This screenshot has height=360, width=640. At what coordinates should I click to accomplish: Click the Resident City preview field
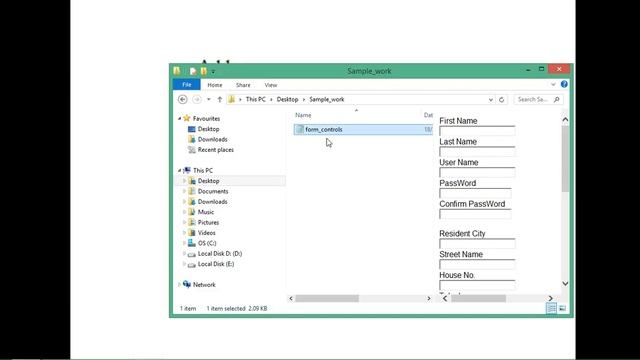(x=477, y=244)
